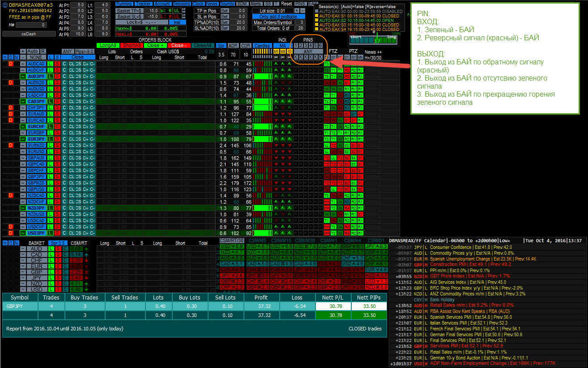Open the NONE selector

coord(36,57)
